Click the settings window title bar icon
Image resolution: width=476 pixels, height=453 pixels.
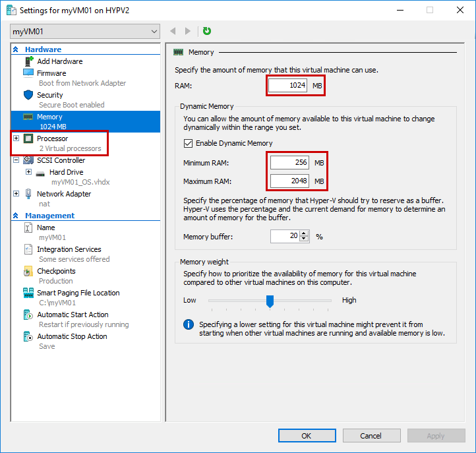tap(11, 10)
